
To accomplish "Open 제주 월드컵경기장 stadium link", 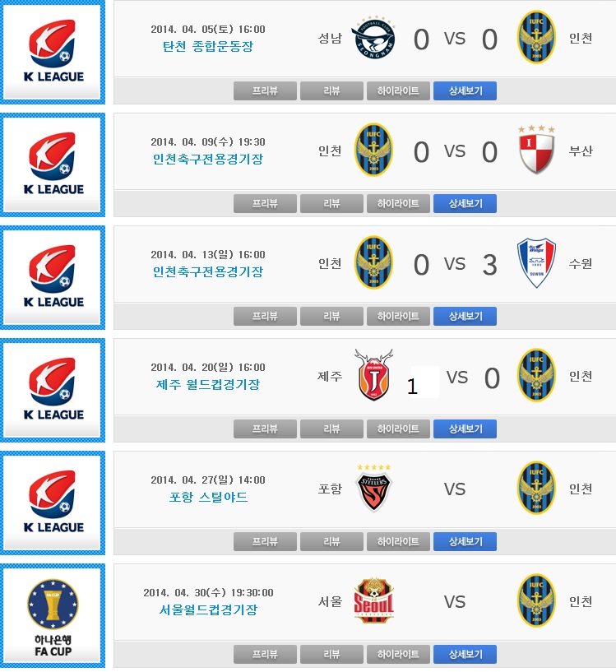I will pos(208,384).
